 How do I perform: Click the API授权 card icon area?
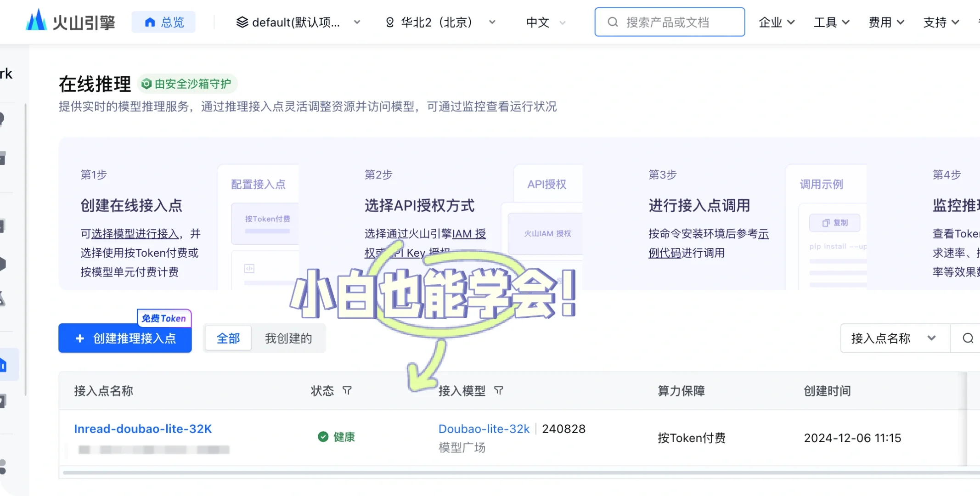[546, 184]
